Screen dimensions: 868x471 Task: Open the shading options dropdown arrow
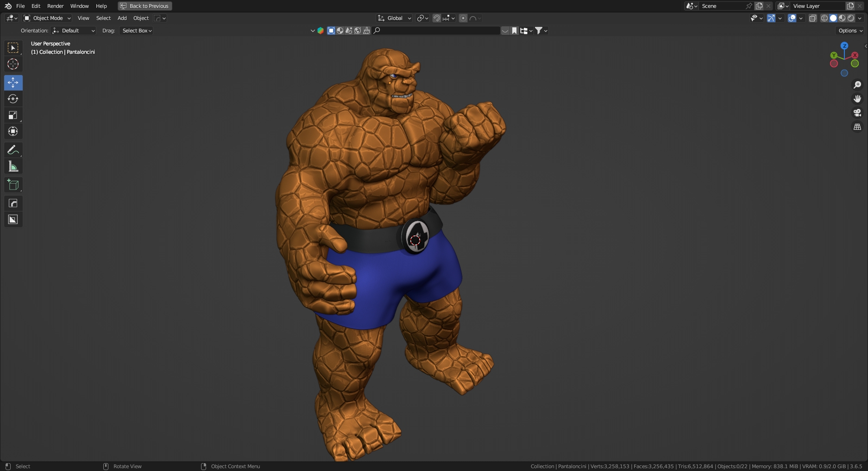click(x=860, y=18)
